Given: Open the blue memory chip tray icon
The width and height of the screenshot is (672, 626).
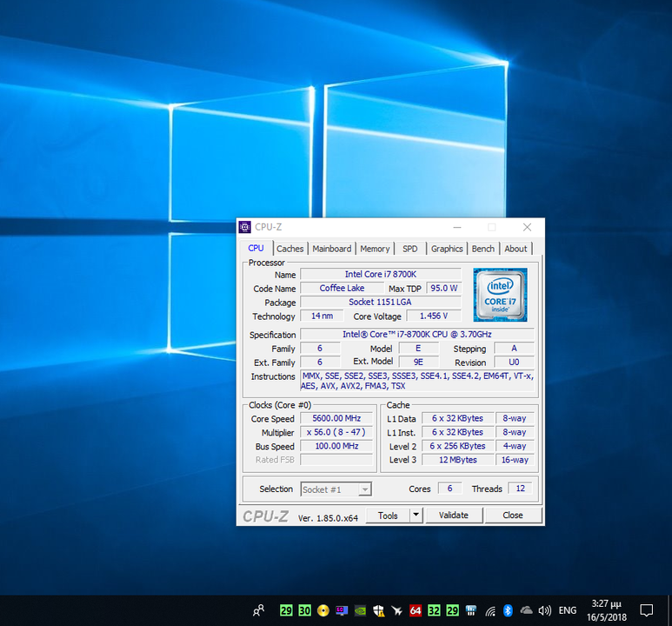Looking at the screenshot, I should pos(471,610).
